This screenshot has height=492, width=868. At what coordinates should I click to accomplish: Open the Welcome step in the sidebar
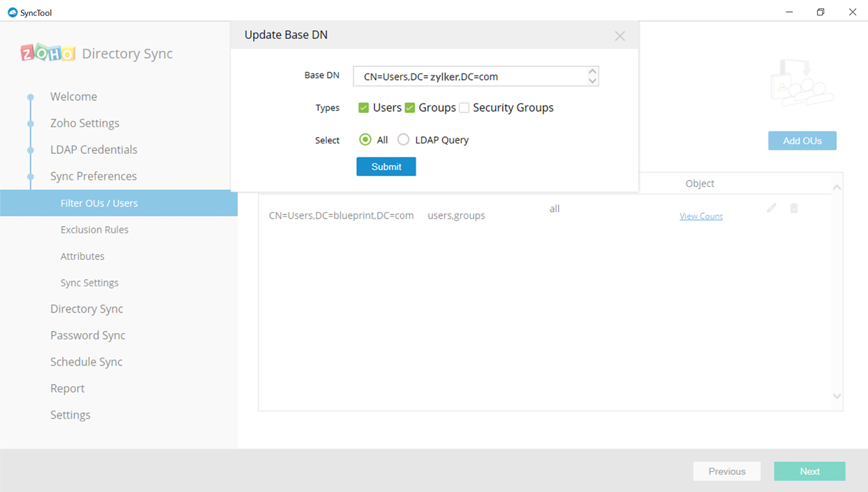74,97
